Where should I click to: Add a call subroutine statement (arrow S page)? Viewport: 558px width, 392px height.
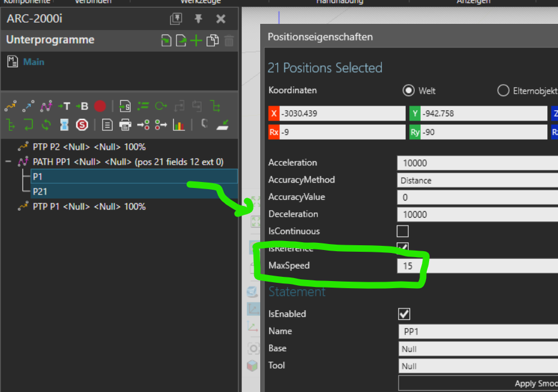(125, 106)
